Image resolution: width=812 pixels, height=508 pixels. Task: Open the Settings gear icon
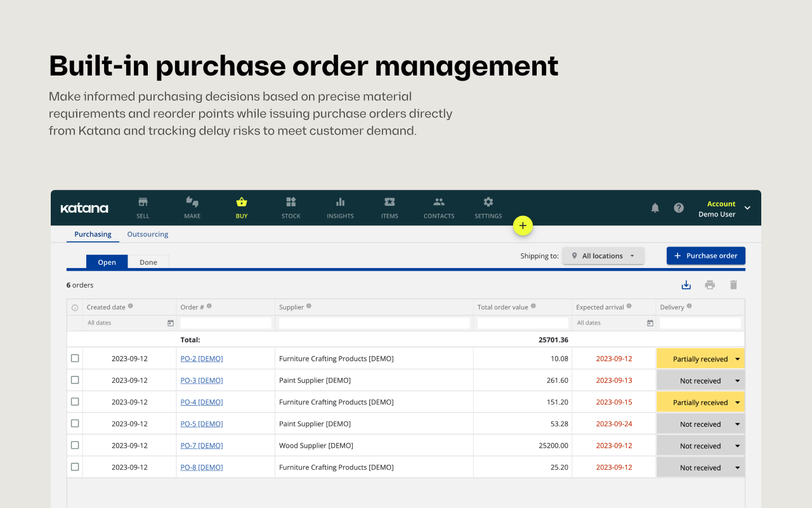pos(488,202)
